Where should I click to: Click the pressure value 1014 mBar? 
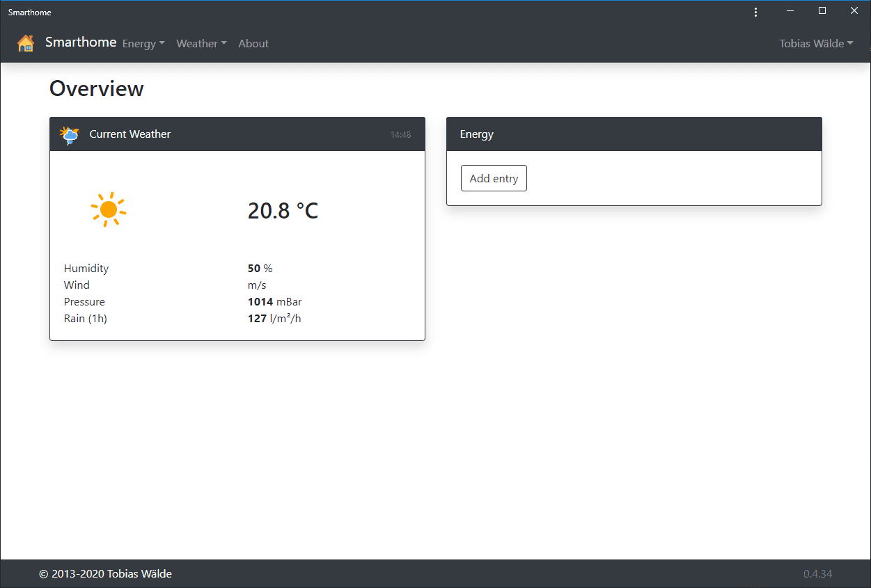[x=275, y=302]
